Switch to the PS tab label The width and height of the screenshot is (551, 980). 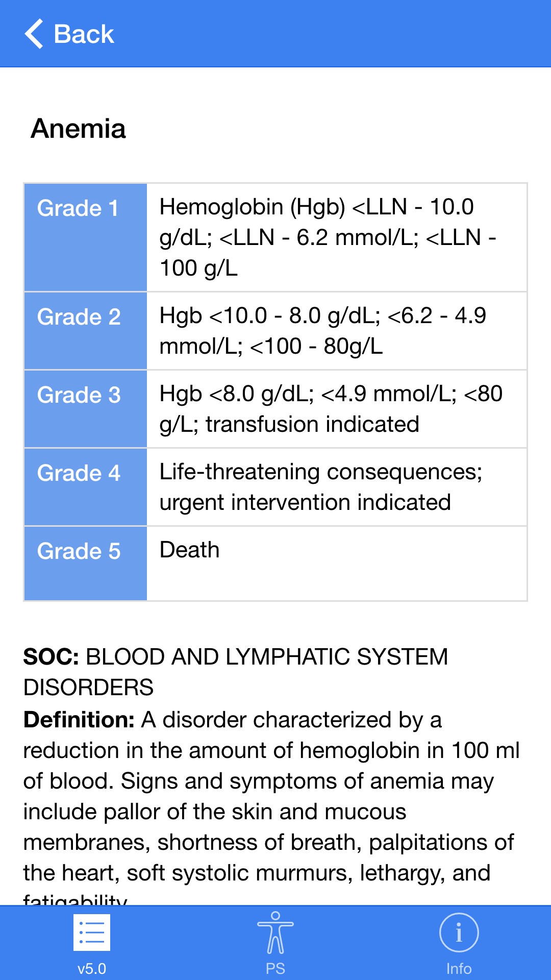pos(275,968)
